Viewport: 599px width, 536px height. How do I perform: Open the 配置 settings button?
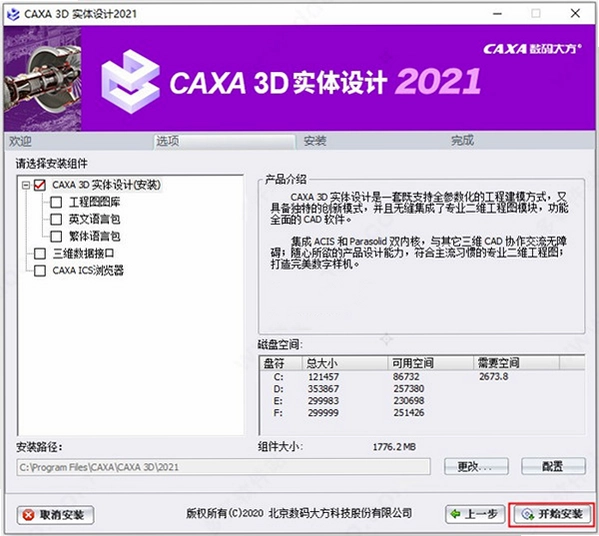(x=553, y=466)
